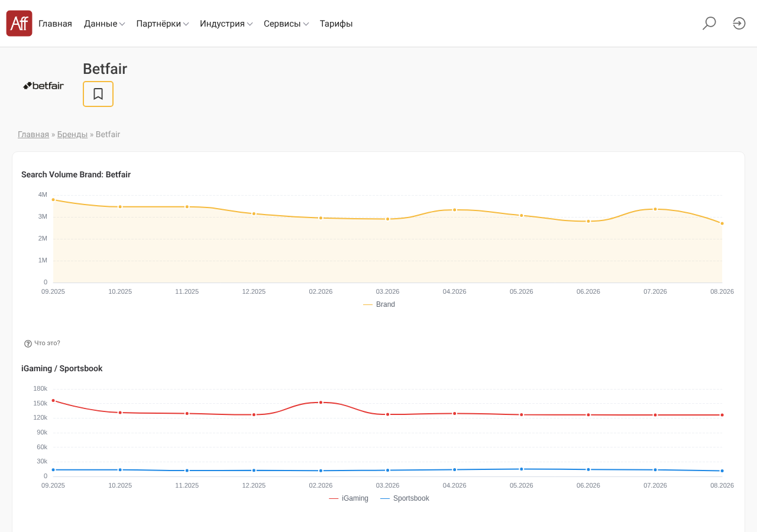The width and height of the screenshot is (757, 532).
Task: Toggle the Brand series in legend
Action: pos(379,304)
